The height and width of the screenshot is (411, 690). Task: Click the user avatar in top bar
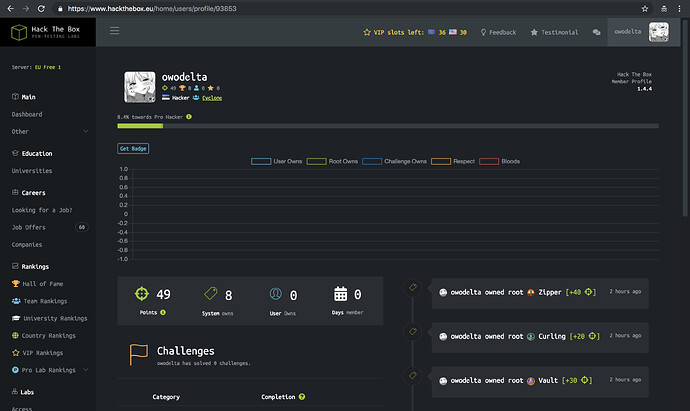pos(659,32)
